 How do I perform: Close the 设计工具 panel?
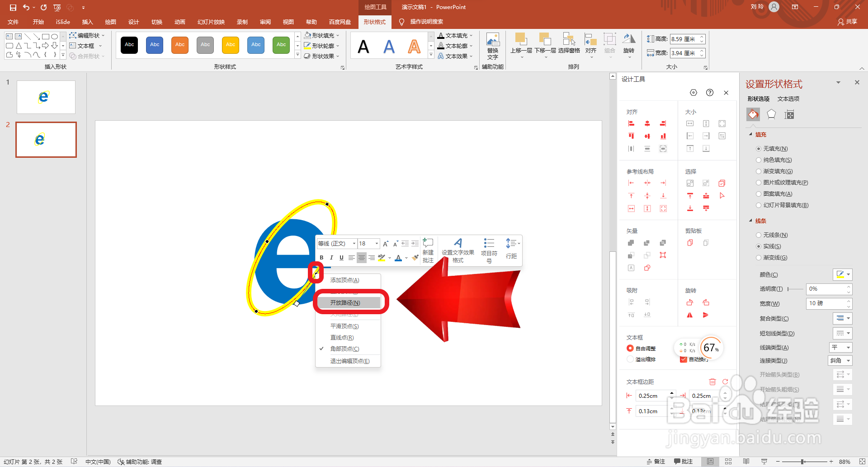pos(726,93)
